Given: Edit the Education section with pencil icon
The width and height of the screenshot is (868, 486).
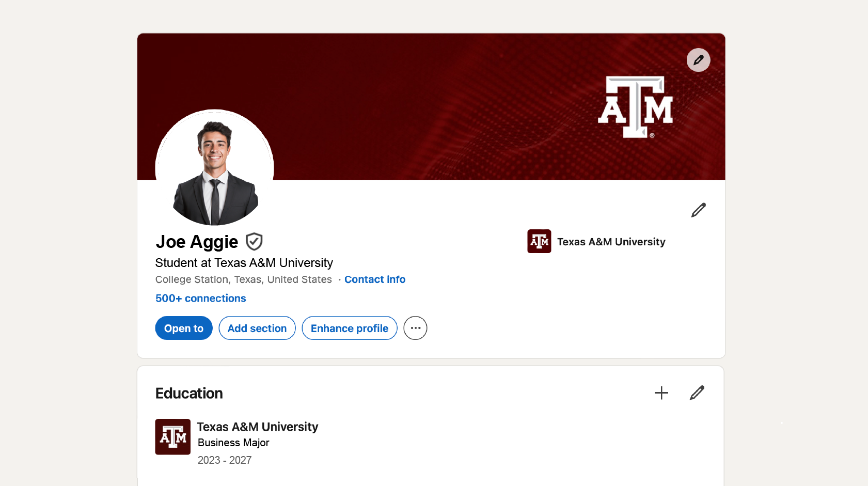Looking at the screenshot, I should pyautogui.click(x=697, y=393).
